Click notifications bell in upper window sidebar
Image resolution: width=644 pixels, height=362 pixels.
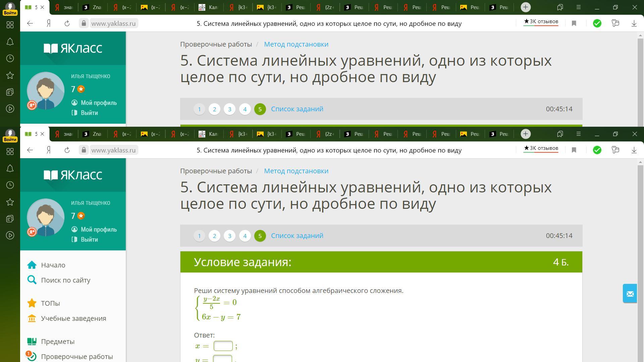10,42
